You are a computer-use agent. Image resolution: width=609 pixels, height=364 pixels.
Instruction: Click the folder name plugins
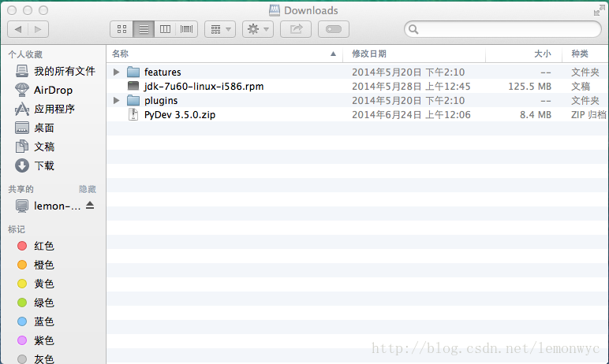[x=161, y=101]
